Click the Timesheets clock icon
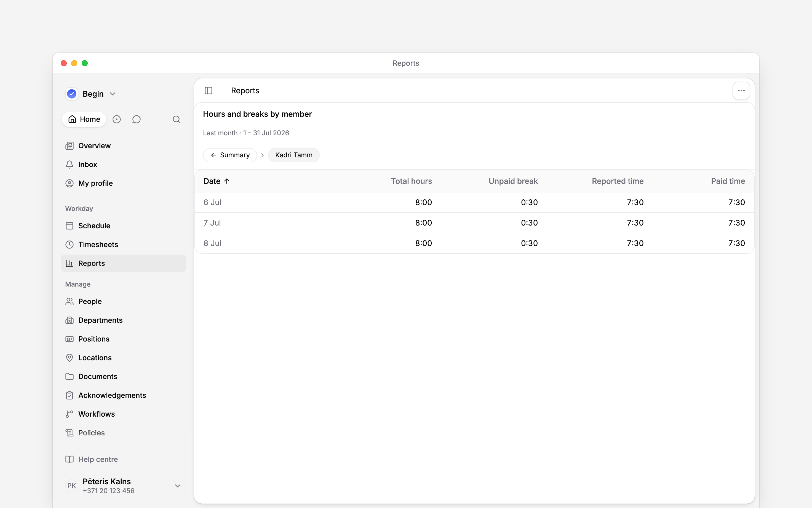This screenshot has width=812, height=508. coord(70,245)
